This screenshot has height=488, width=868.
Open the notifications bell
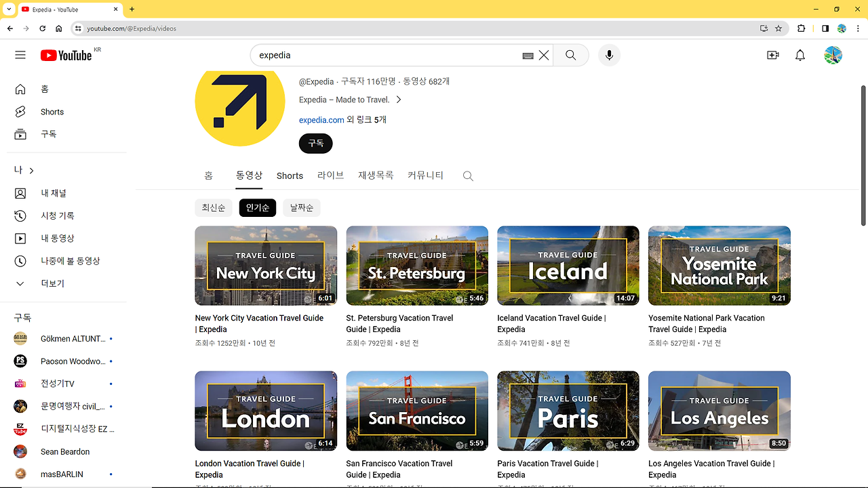[x=800, y=56]
